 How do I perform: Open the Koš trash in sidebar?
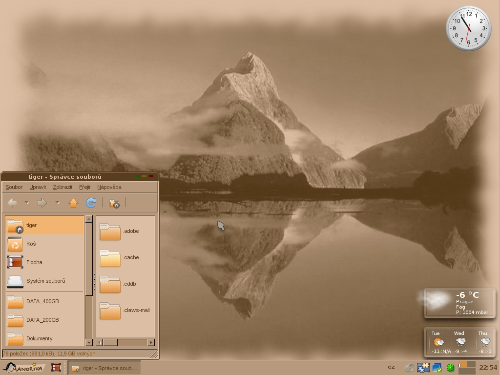(45, 244)
